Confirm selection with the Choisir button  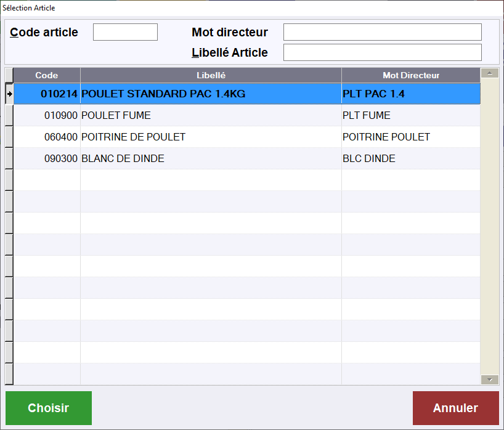[x=49, y=408]
